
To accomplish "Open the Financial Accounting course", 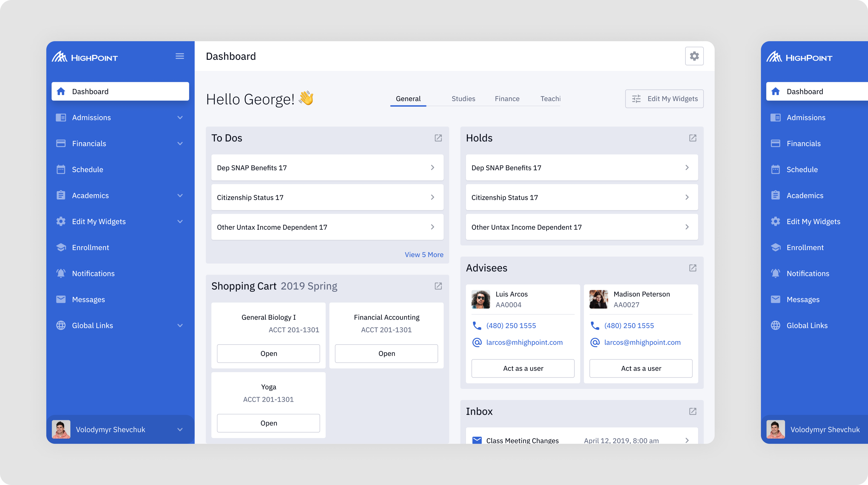I will click(386, 353).
